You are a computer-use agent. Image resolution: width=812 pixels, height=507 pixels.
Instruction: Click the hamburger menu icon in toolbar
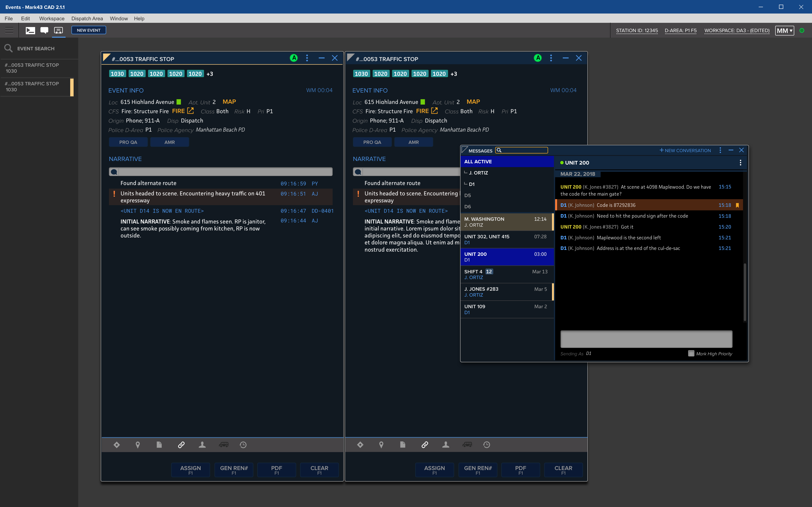[9, 30]
